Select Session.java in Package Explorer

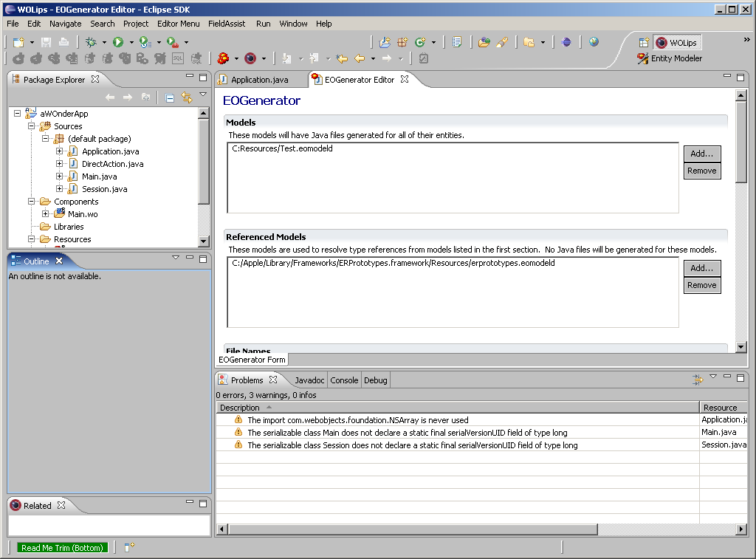(105, 189)
